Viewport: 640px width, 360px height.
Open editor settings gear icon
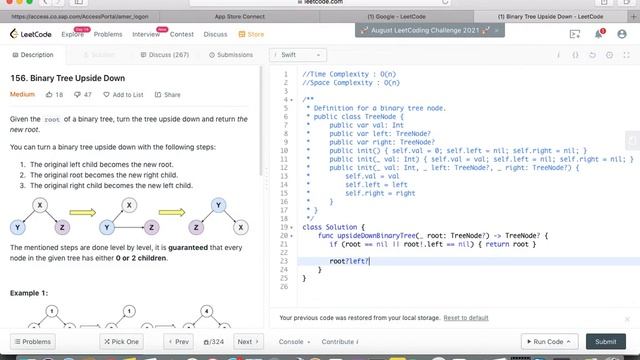(609, 55)
